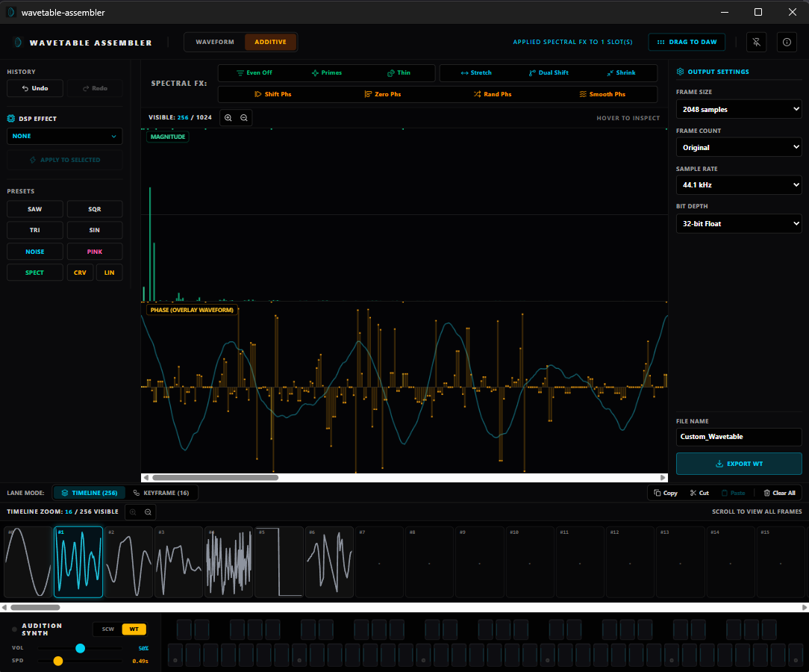Zoom out the timeline
Viewport: 809px width, 672px height.
click(148, 512)
